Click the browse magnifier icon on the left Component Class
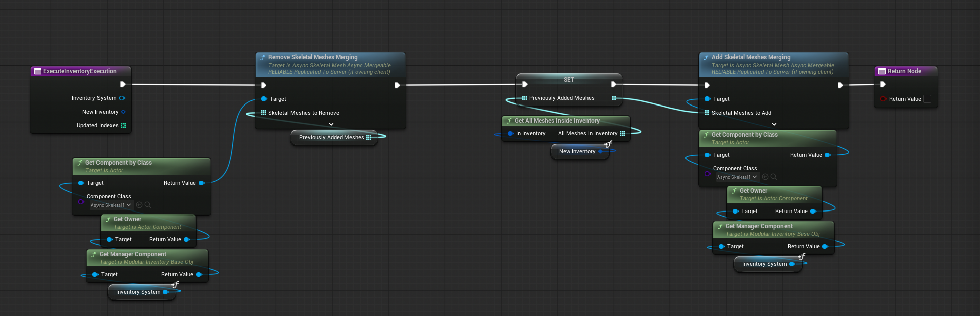The image size is (980, 316). [148, 205]
